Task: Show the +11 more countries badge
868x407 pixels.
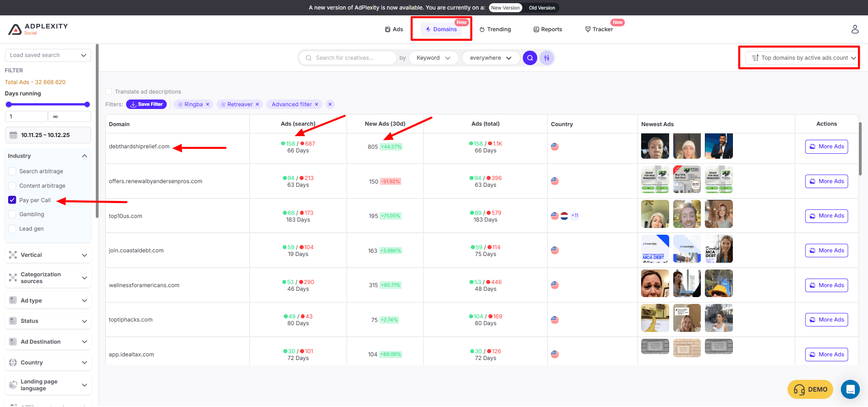Action: [575, 216]
